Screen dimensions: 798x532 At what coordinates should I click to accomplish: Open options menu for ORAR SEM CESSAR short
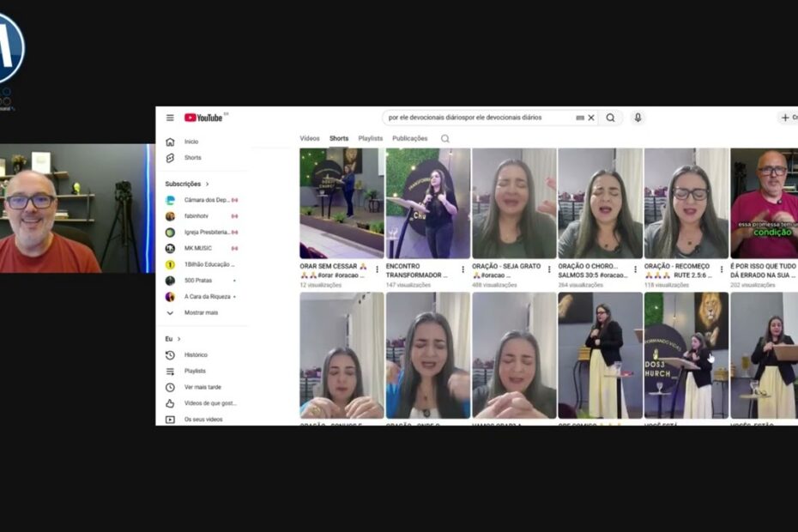(x=377, y=269)
